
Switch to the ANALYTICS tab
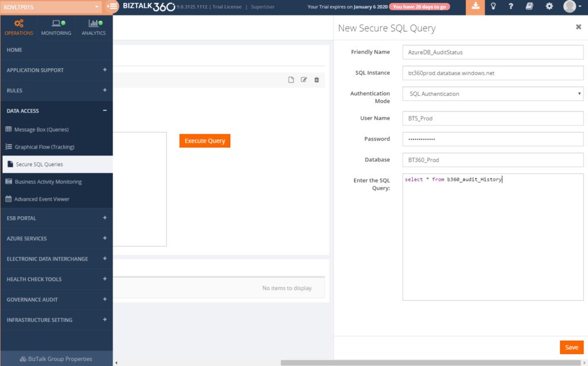coord(93,27)
